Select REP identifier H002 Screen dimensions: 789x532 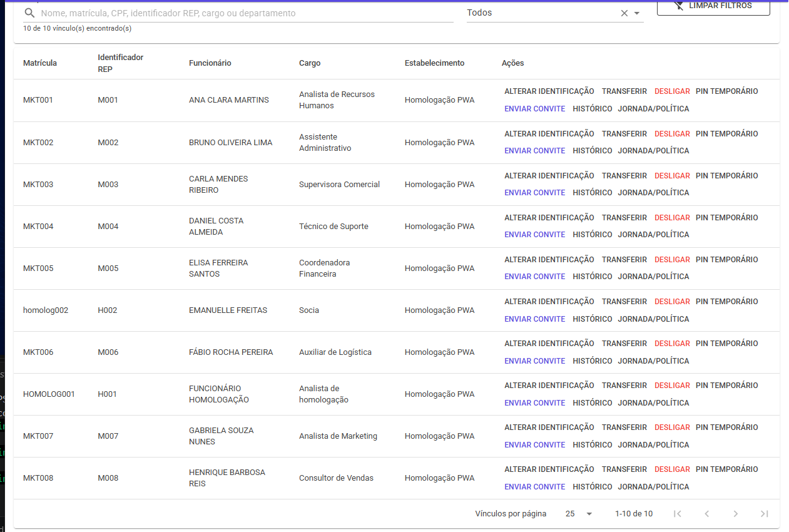(108, 310)
